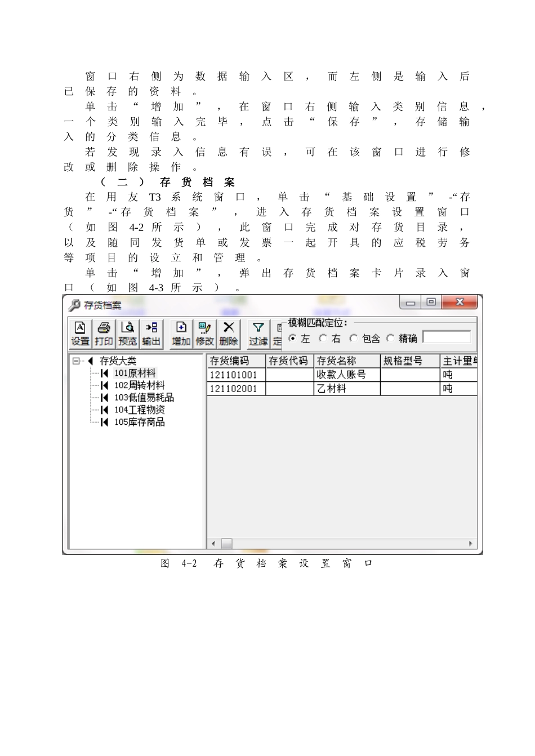Image resolution: width=535 pixels, height=756 pixels.
Task: Click the 过滤 (Filter) funnel icon
Action: [x=258, y=333]
